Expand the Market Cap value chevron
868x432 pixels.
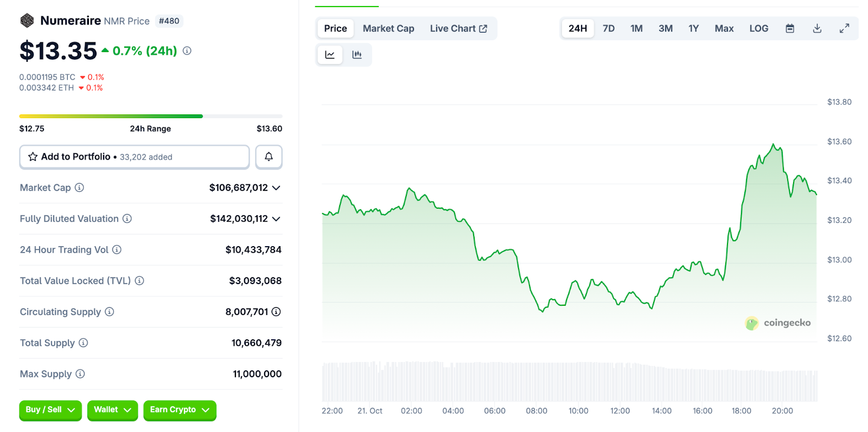tap(276, 188)
